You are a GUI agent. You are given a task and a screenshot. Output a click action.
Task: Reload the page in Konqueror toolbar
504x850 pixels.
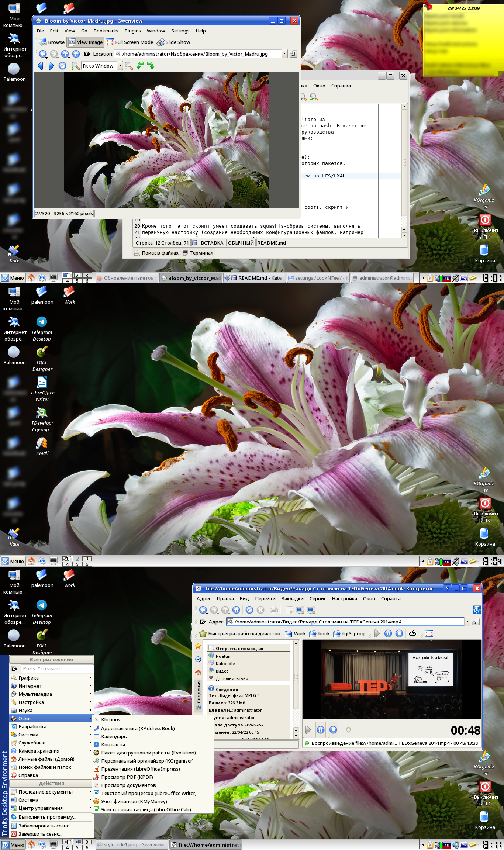[x=249, y=610]
